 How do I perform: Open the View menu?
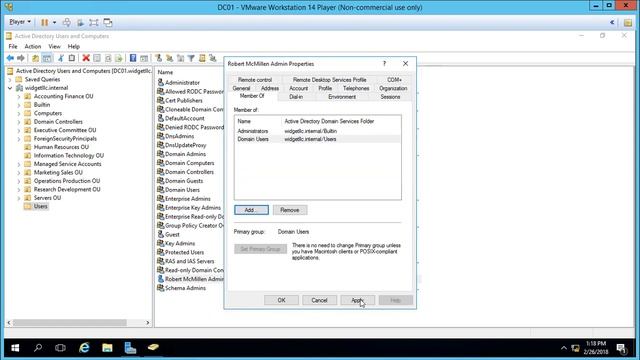coord(54,47)
